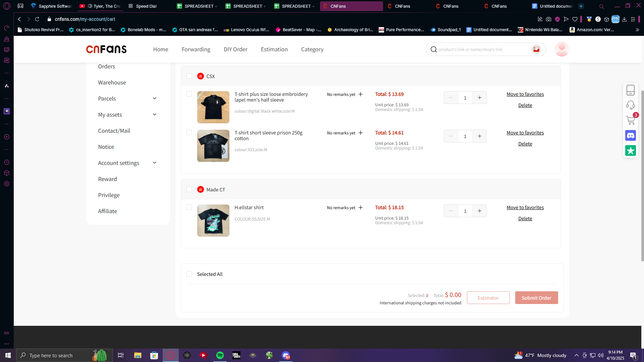Open the Discord icon in right sidebar
The width and height of the screenshot is (644, 362).
[631, 136]
